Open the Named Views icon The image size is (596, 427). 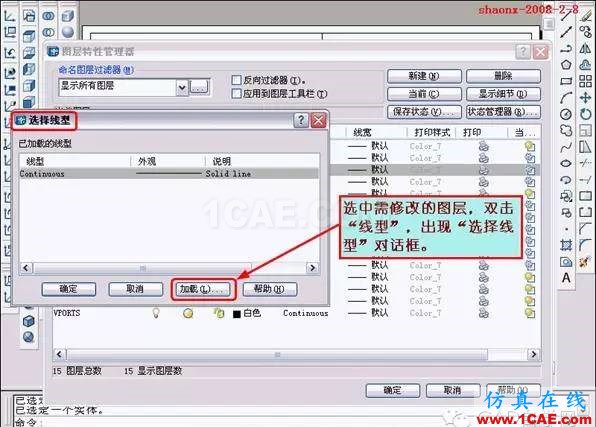(29, 16)
